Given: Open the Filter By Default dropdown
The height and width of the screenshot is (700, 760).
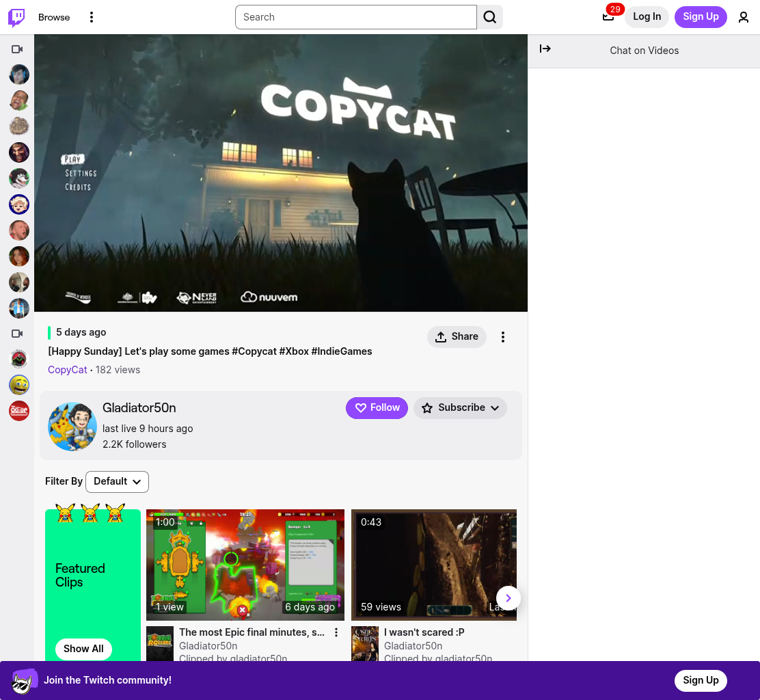Looking at the screenshot, I should [117, 481].
